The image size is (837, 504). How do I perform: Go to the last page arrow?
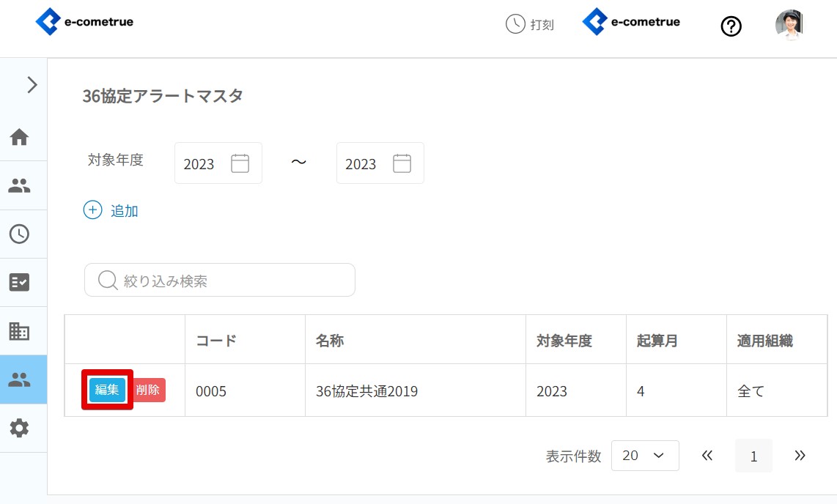tap(800, 456)
